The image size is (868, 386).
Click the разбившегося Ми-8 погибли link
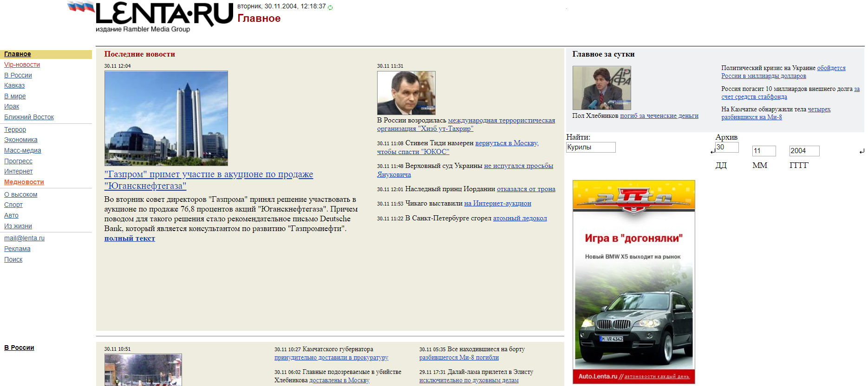point(459,358)
